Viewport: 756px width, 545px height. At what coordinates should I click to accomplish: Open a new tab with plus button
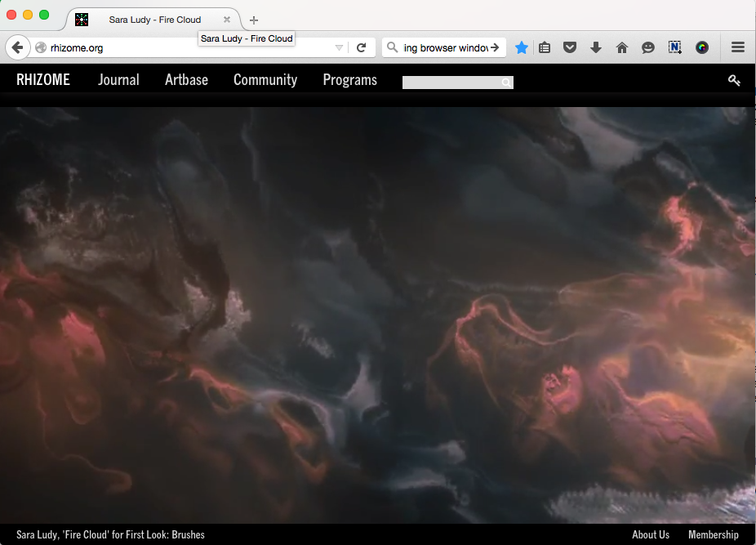pos(254,20)
